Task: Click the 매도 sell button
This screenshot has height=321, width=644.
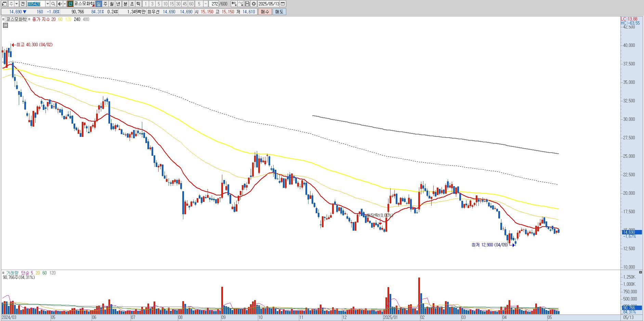Action: pos(279,12)
